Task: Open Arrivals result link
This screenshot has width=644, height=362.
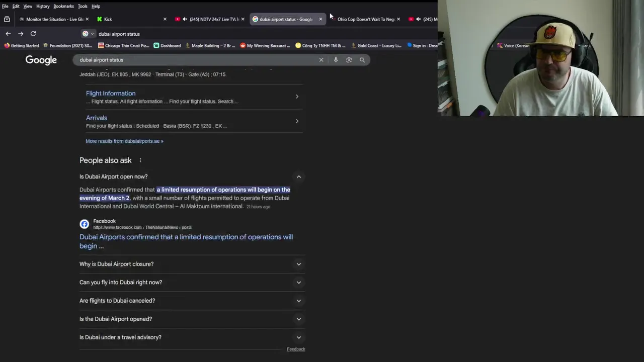Action: coord(97,118)
